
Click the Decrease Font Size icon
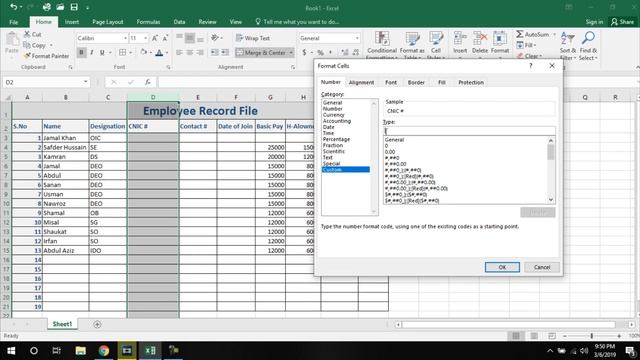coord(165,38)
